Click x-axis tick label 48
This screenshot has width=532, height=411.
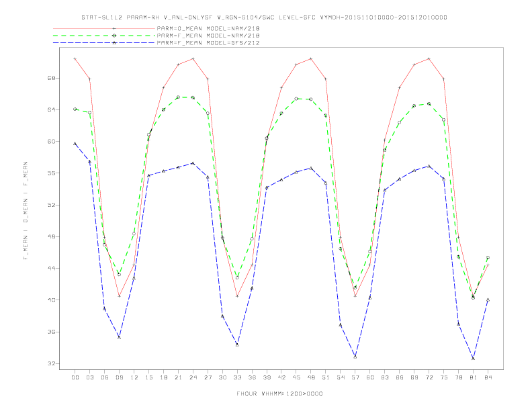tap(311, 377)
